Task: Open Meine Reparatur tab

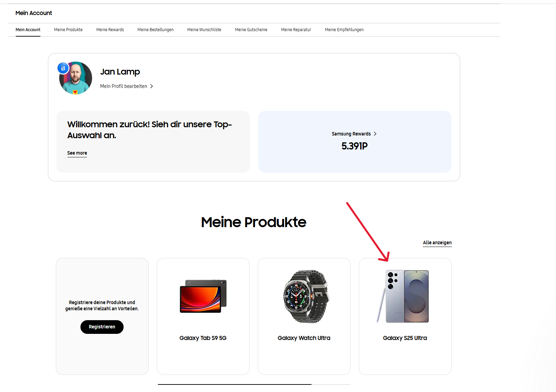Action: [296, 30]
